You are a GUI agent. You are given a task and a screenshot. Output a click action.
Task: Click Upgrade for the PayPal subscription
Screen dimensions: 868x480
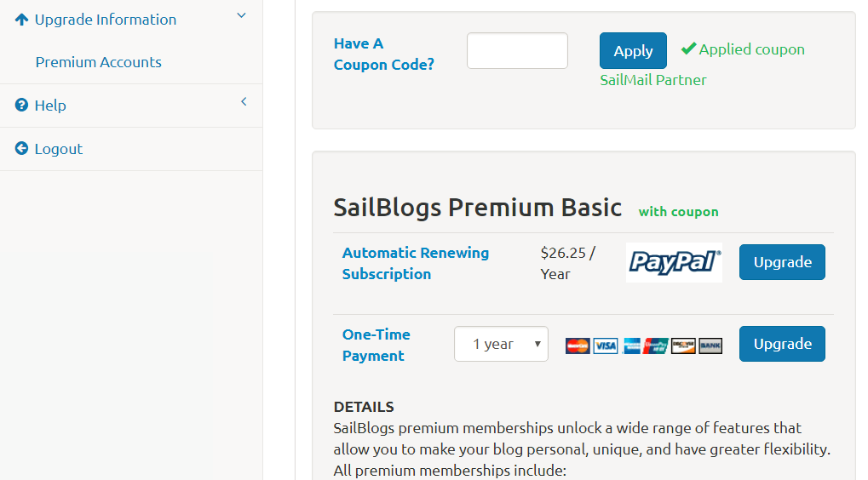tap(782, 262)
